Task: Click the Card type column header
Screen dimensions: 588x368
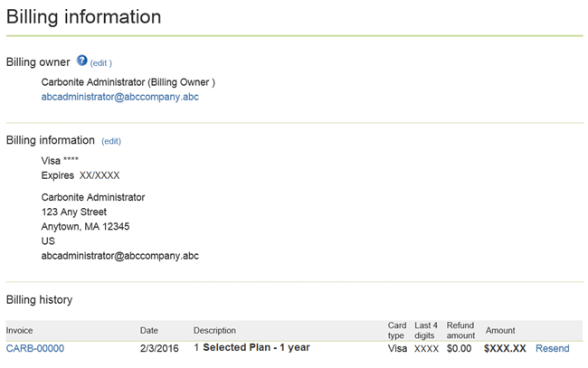Action: click(x=397, y=330)
